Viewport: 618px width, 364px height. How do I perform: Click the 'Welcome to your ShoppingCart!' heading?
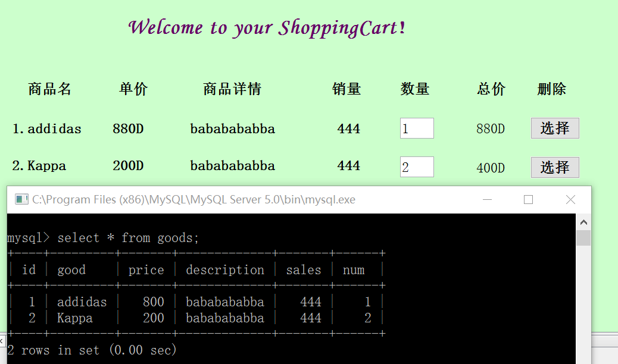pyautogui.click(x=267, y=28)
